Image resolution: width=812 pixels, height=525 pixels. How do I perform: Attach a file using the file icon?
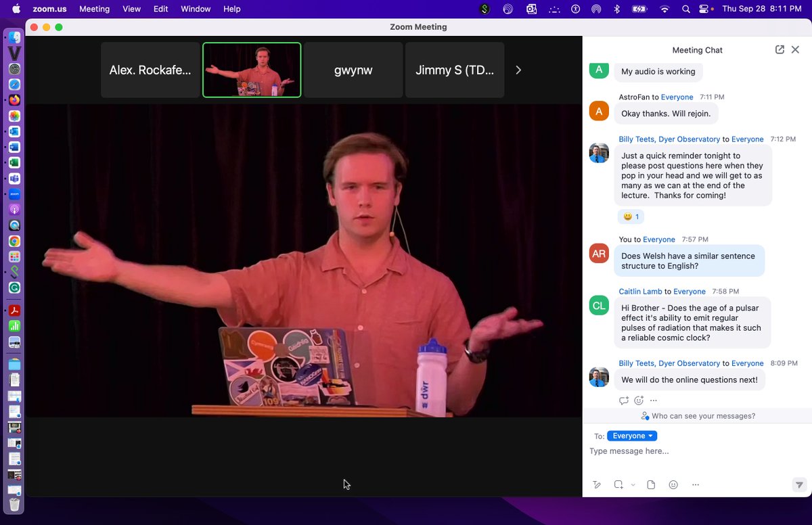(x=651, y=484)
